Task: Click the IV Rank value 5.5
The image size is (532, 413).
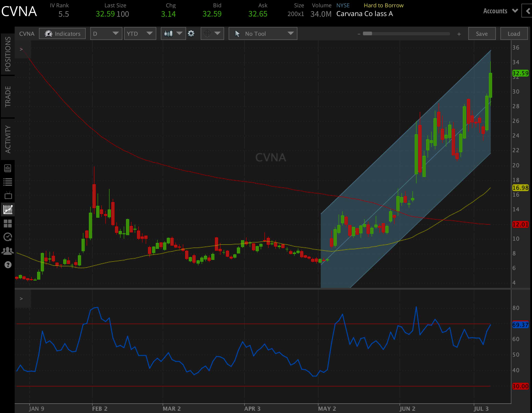Action: [x=63, y=14]
